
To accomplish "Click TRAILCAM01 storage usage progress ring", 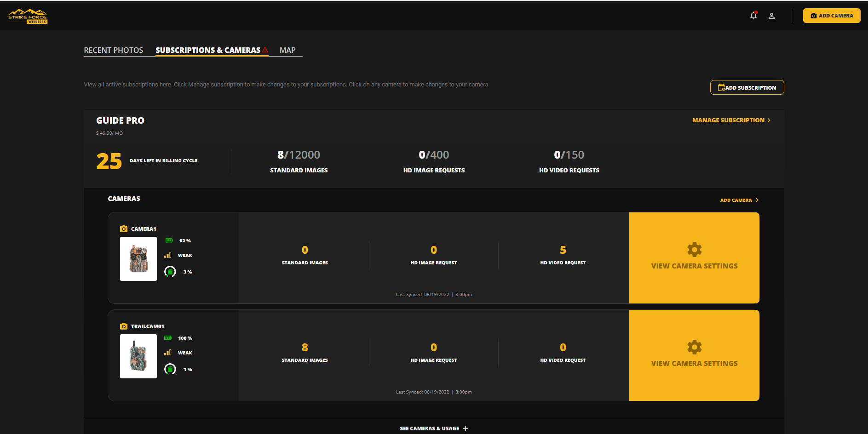I will coord(170,369).
